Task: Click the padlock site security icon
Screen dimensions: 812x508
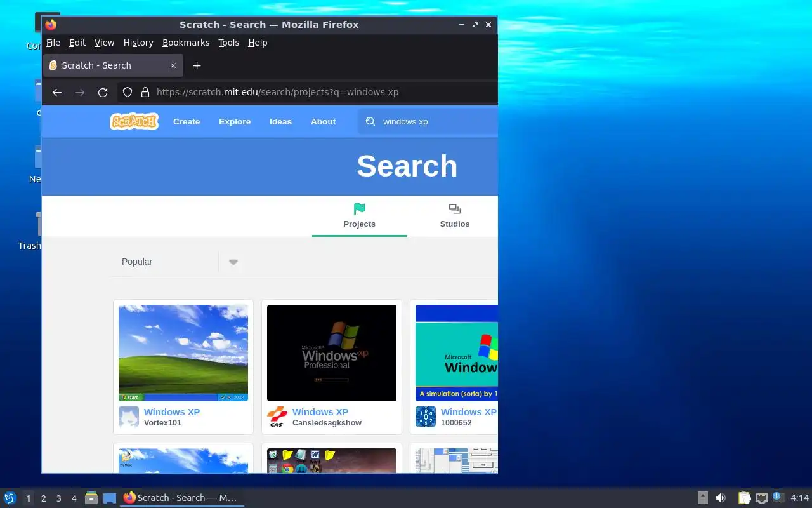Action: [145, 92]
